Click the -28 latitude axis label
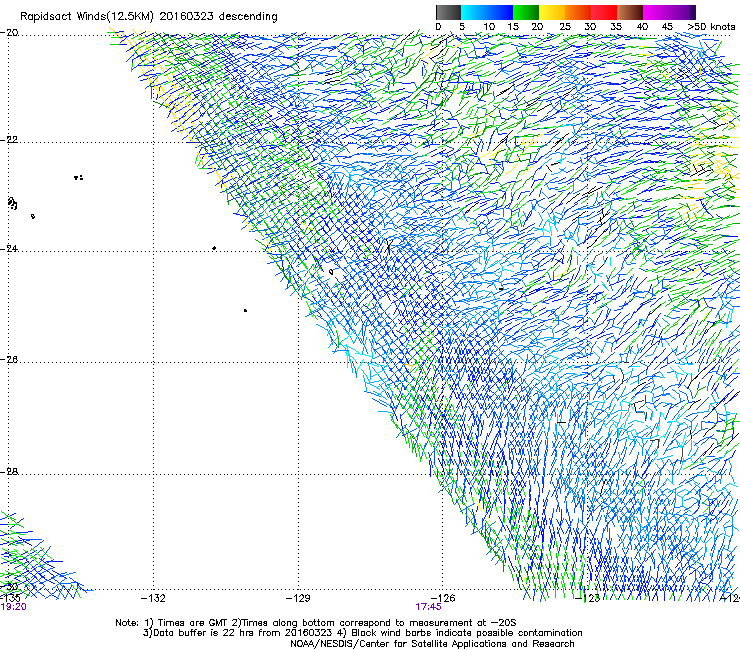This screenshot has width=740, height=650. pyautogui.click(x=9, y=472)
